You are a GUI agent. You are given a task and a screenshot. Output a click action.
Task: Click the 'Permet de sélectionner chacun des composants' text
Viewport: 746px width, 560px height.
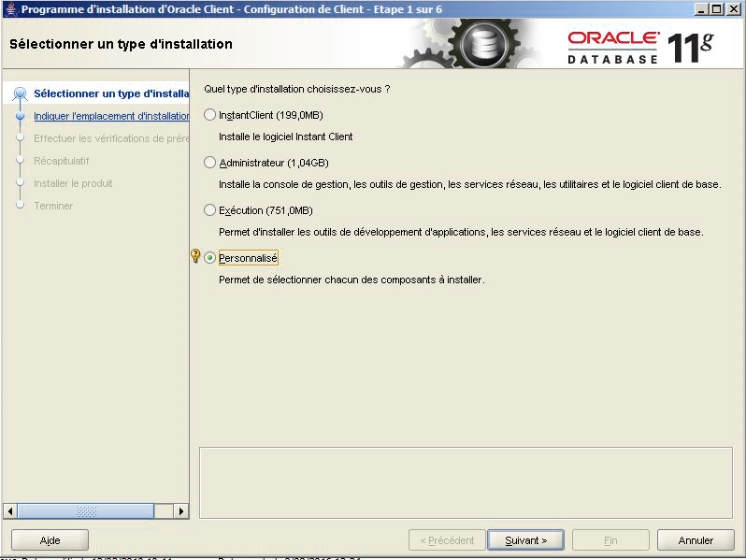[351, 280]
